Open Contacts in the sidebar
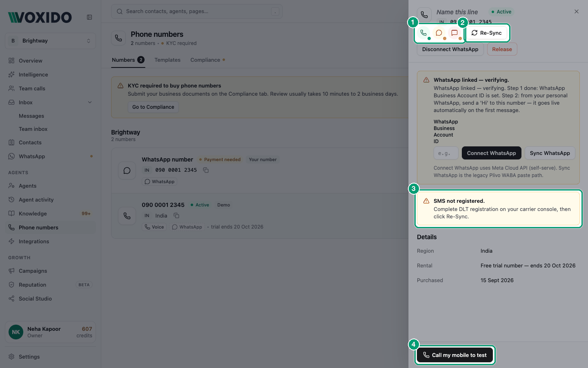Viewport: 588px width, 368px height. (x=51, y=142)
